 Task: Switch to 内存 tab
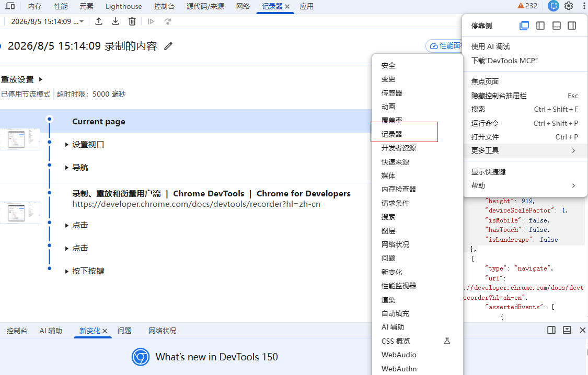[x=35, y=6]
